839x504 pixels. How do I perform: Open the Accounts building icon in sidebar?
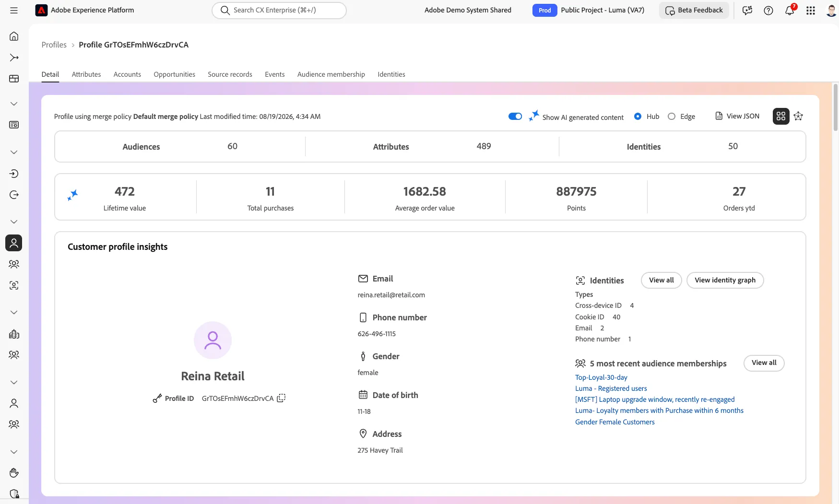[x=14, y=334]
